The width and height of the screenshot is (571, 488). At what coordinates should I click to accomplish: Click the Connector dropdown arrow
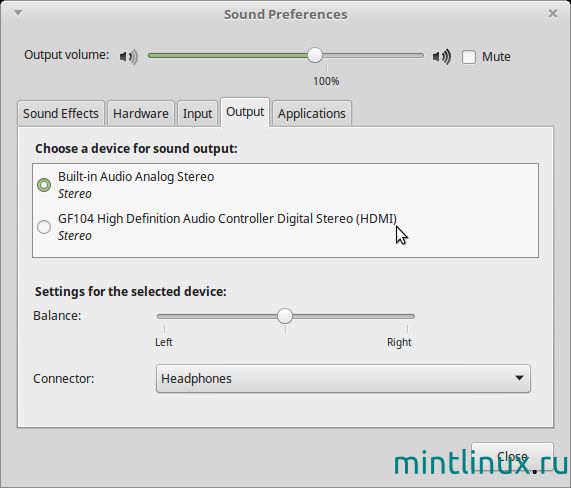(x=519, y=378)
